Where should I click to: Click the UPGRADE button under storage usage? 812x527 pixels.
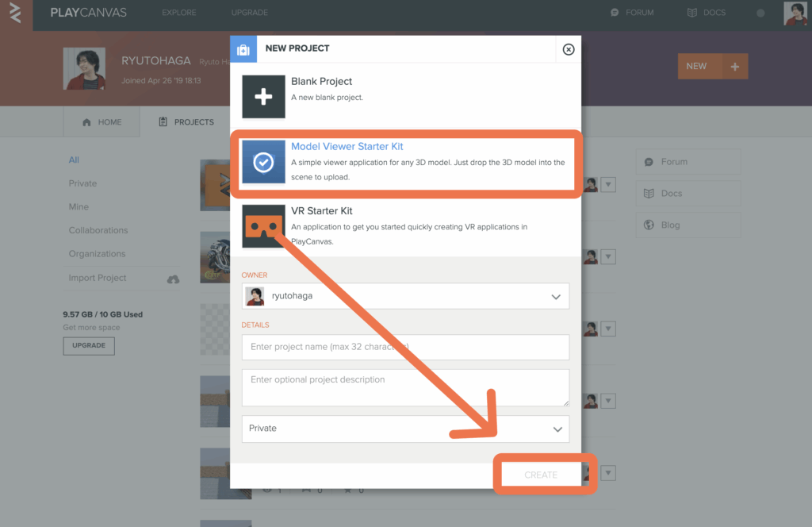89,345
